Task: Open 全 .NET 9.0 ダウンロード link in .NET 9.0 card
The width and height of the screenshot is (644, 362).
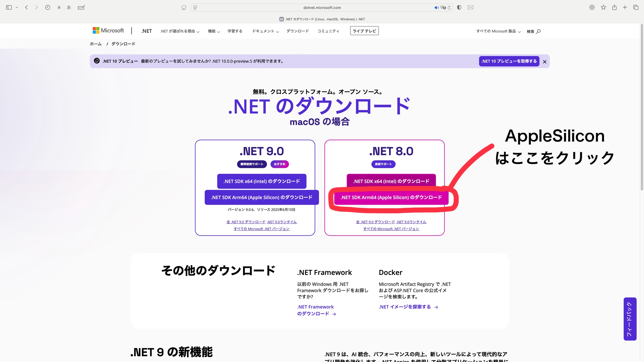Action: point(246,222)
